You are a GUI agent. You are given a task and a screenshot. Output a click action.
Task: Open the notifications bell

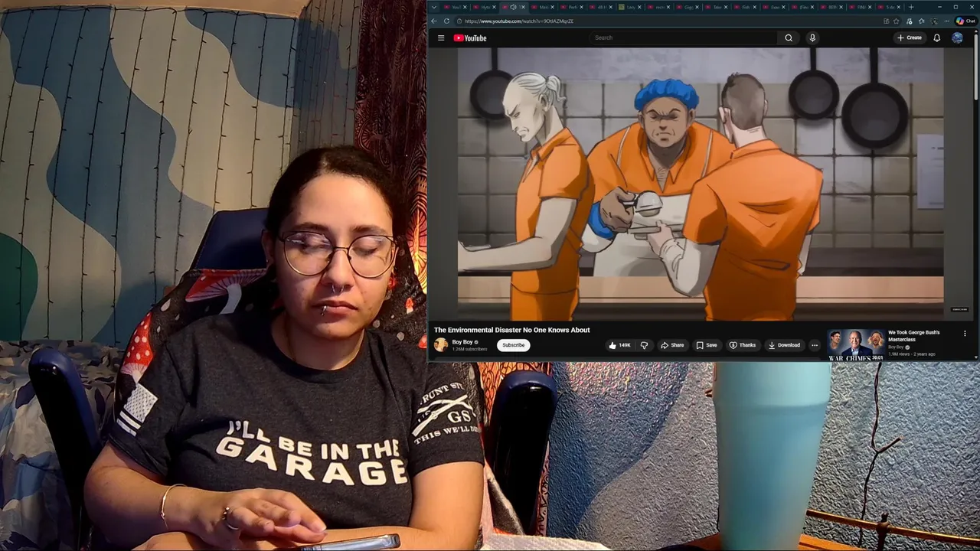[936, 37]
